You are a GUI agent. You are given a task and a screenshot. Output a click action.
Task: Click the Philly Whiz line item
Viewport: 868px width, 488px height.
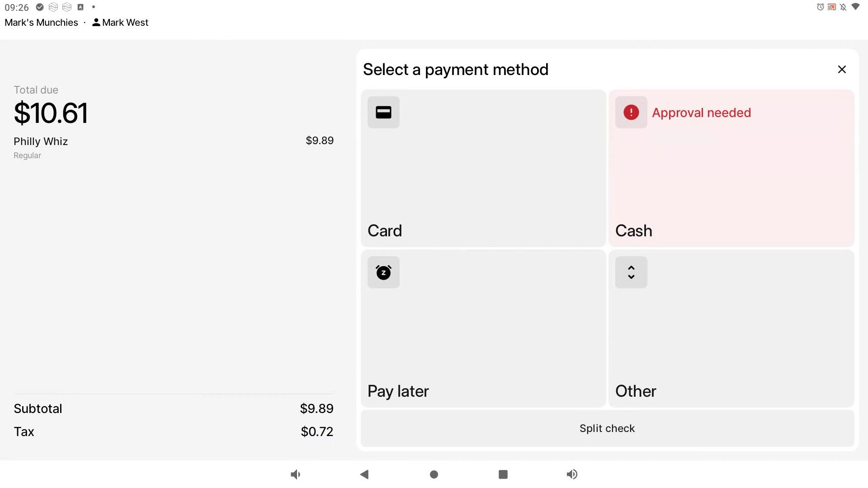[x=41, y=141]
